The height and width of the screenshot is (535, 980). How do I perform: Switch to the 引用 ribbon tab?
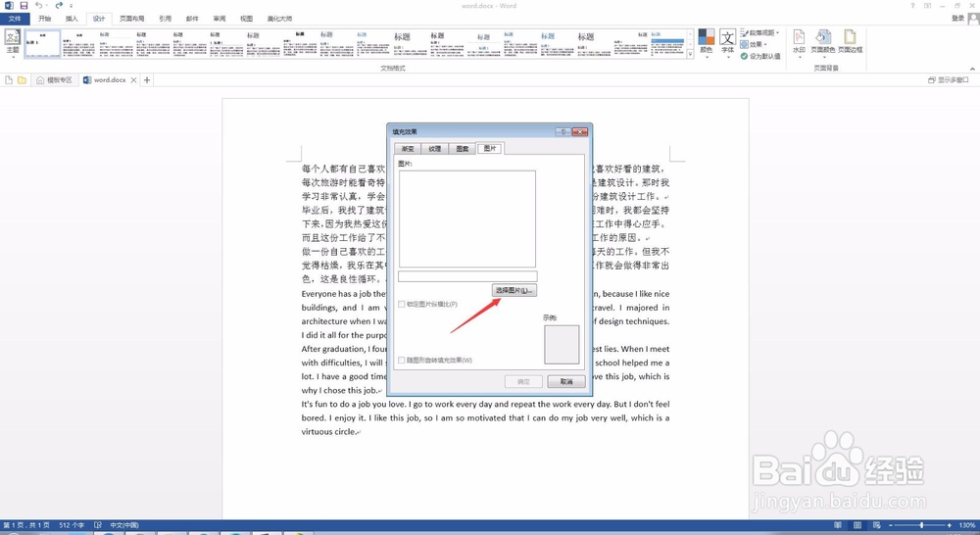[165, 19]
